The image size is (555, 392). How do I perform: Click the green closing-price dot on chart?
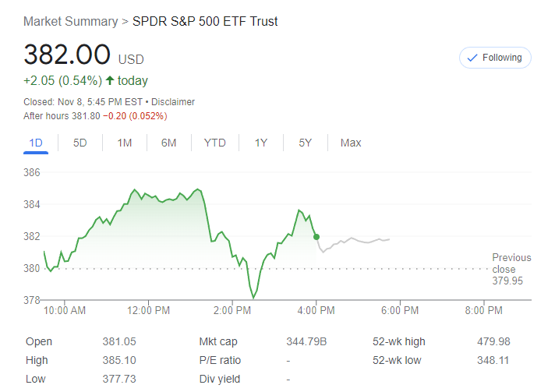click(316, 236)
